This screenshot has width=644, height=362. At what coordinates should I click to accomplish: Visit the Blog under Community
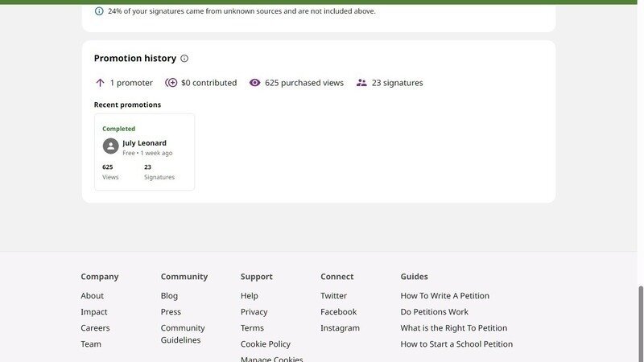pos(169,296)
